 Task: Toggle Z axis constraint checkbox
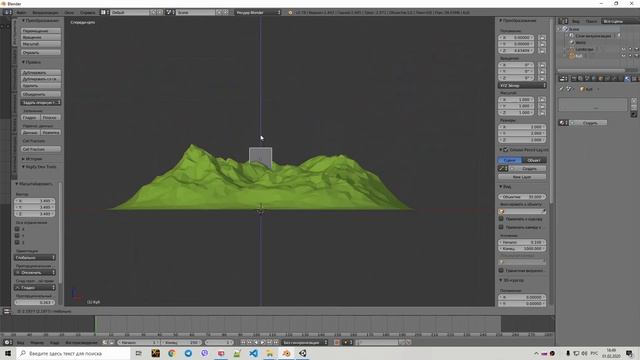tap(17, 242)
